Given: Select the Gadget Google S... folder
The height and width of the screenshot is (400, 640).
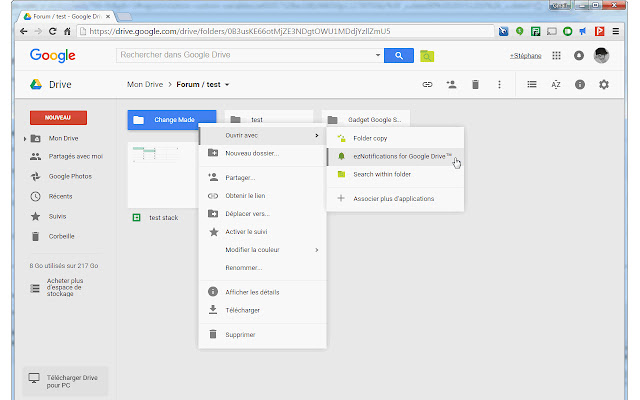Looking at the screenshot, I should point(366,120).
